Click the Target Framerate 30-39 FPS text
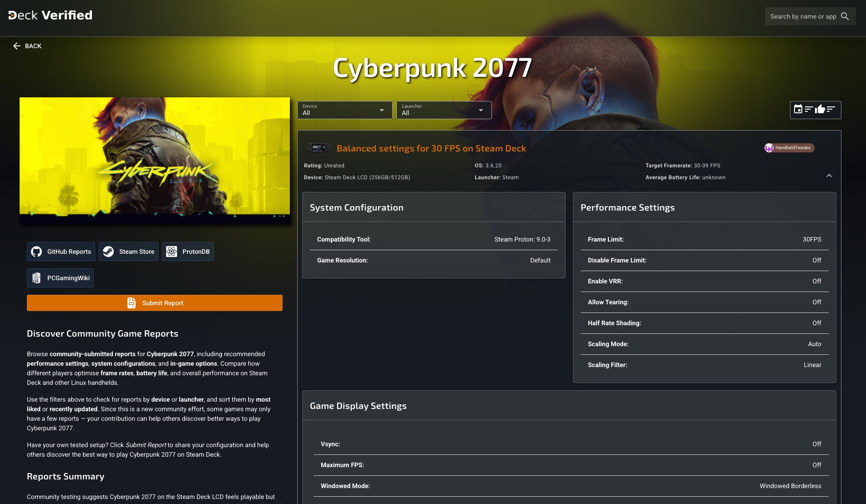Image resolution: width=866 pixels, height=504 pixels. (x=683, y=166)
